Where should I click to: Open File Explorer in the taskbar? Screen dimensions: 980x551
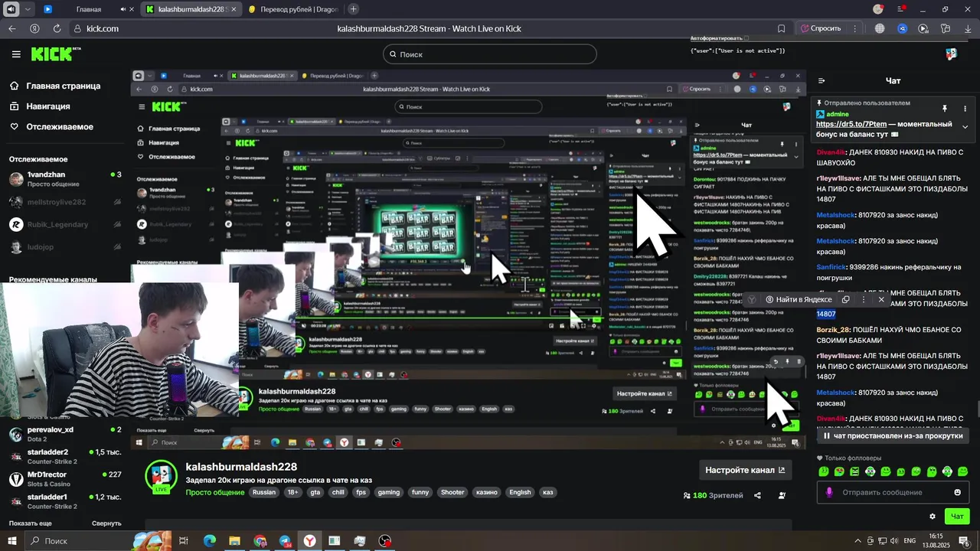[234, 541]
